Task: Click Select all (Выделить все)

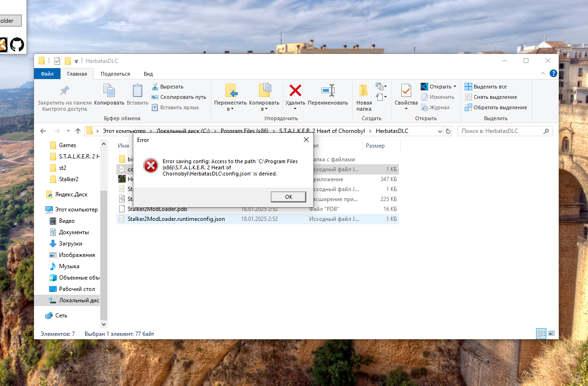Action: (485, 87)
